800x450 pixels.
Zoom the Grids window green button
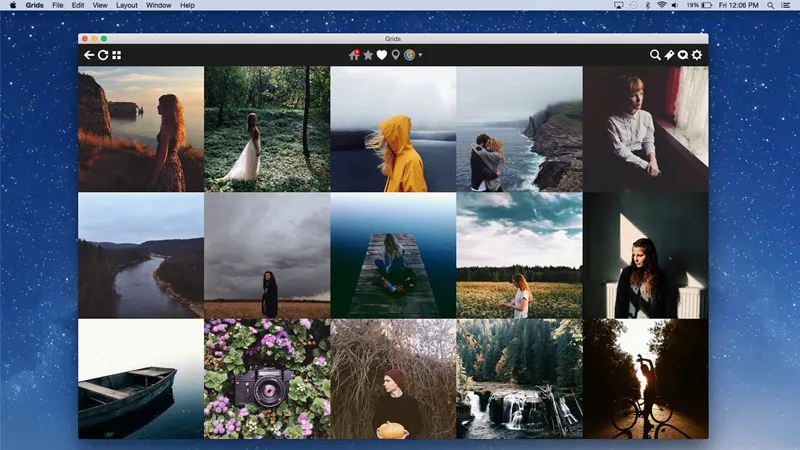point(104,39)
